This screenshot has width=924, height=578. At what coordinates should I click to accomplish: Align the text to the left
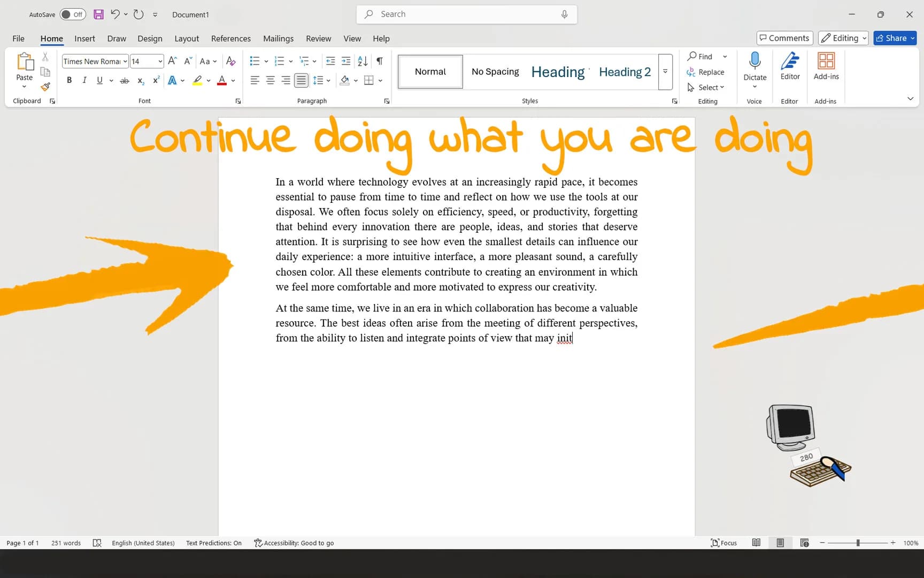pos(255,80)
